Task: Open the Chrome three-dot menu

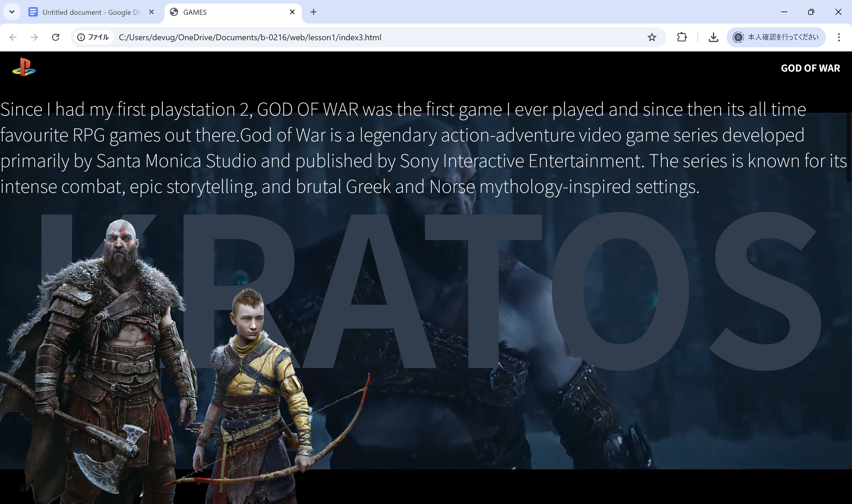Action: tap(839, 37)
